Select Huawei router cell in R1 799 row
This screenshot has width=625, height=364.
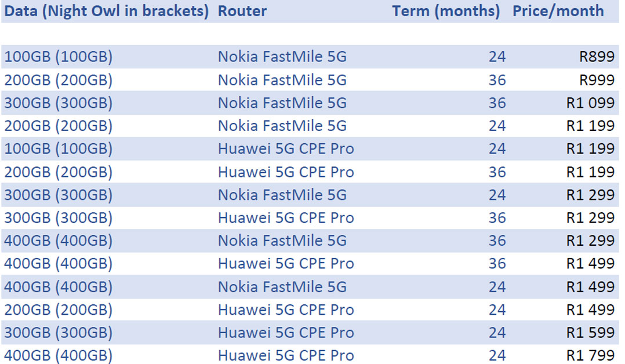[x=286, y=355]
